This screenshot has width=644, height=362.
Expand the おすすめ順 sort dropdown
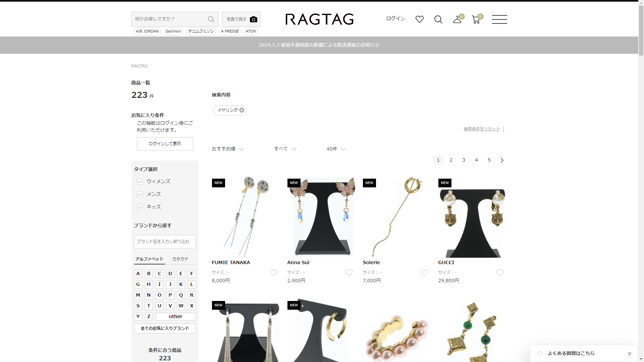point(227,149)
